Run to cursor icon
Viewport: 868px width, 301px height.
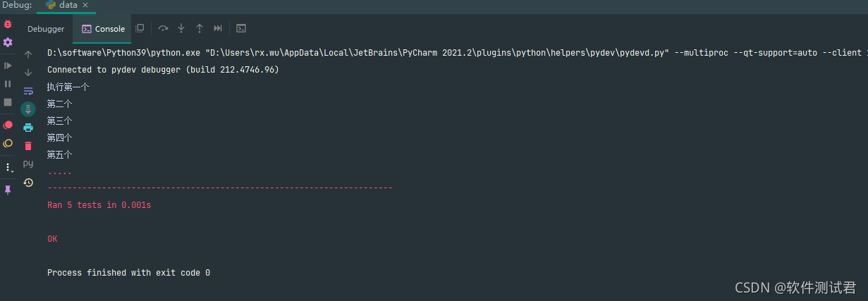click(x=218, y=28)
